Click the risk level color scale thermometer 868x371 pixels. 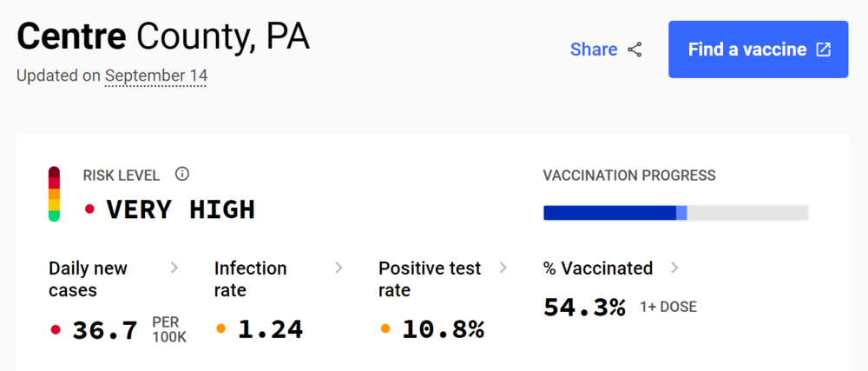pos(54,194)
